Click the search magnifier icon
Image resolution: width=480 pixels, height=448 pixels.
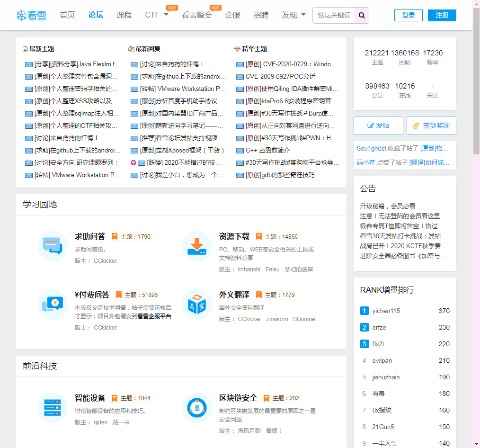tap(362, 15)
